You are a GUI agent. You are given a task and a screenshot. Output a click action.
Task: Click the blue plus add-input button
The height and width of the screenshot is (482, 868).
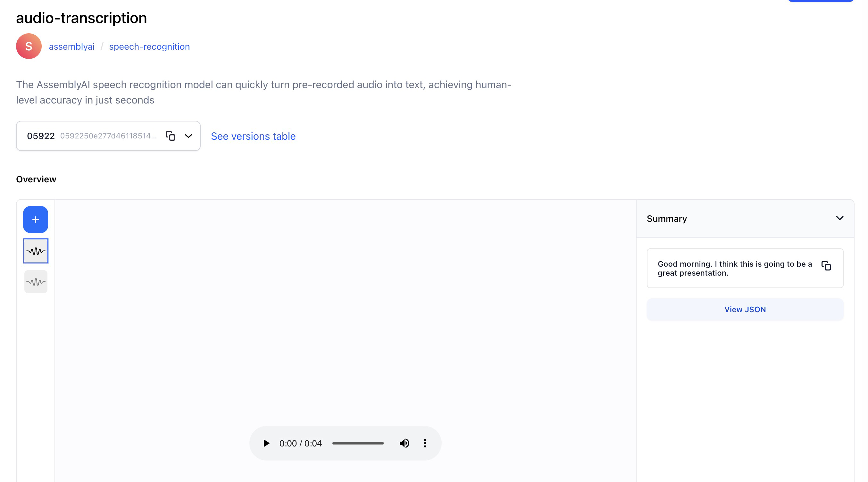pos(35,219)
